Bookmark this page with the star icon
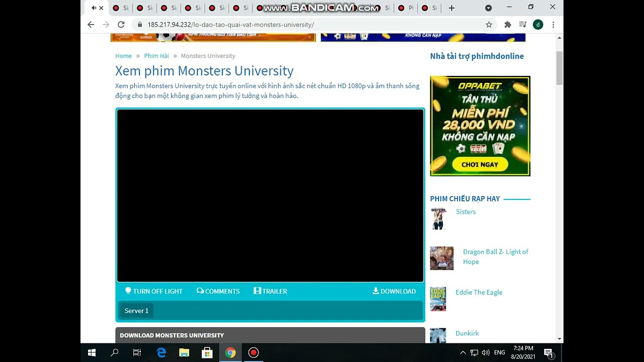Image resolution: width=644 pixels, height=362 pixels. [x=489, y=24]
